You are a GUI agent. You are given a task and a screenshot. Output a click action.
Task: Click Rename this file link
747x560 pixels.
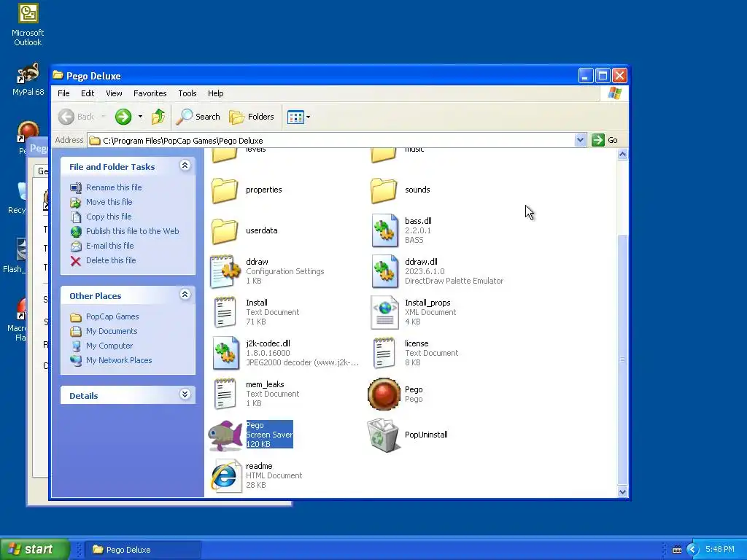click(114, 187)
